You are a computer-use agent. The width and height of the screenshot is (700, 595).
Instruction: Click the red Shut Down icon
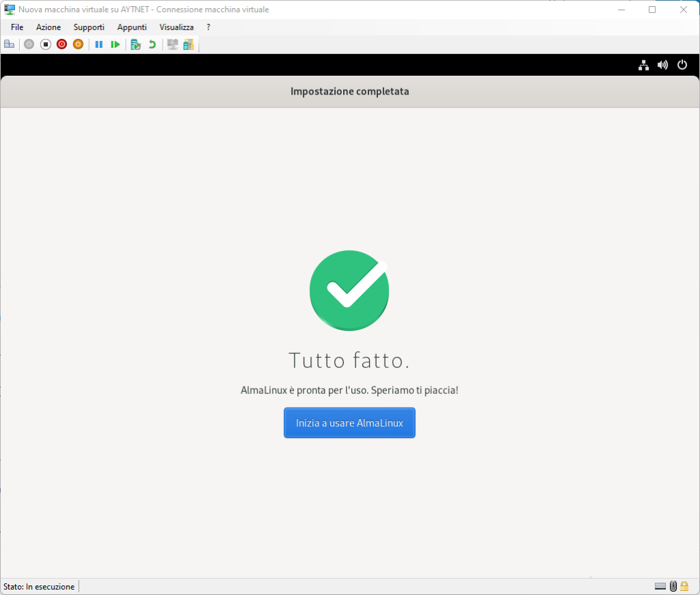pyautogui.click(x=62, y=44)
